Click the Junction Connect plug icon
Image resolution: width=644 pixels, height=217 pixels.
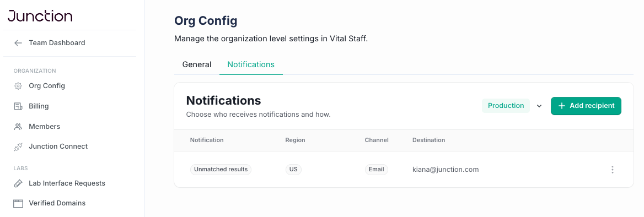pos(18,147)
